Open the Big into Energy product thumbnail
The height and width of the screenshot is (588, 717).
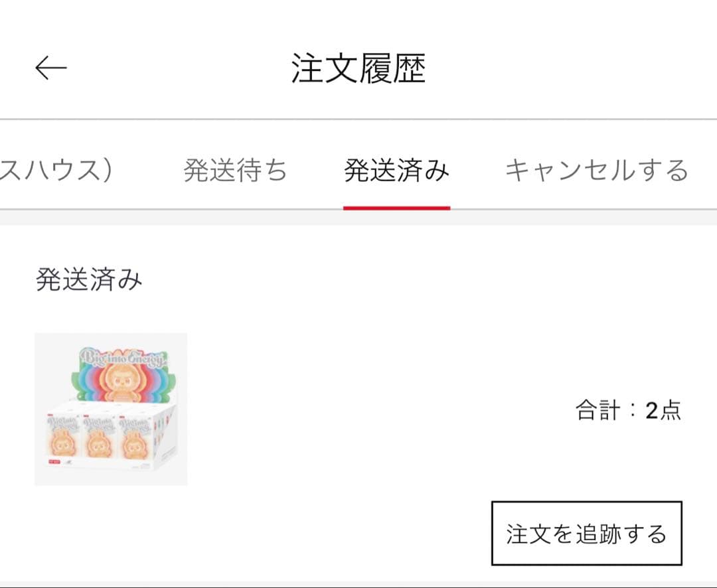[x=112, y=409]
